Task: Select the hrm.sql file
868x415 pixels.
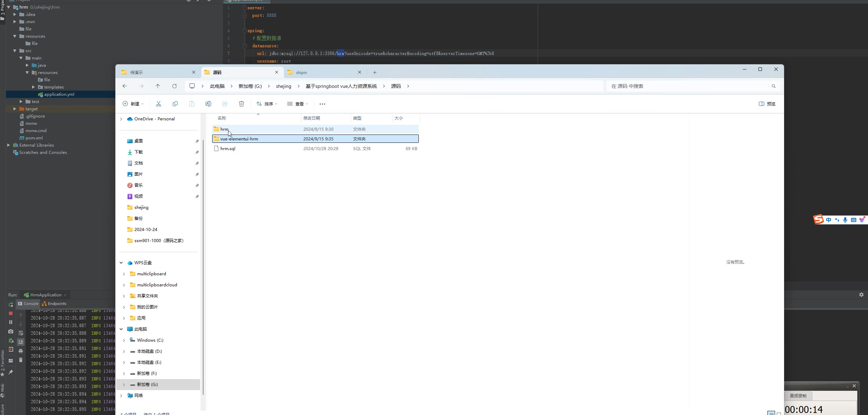Action: [x=315, y=149]
